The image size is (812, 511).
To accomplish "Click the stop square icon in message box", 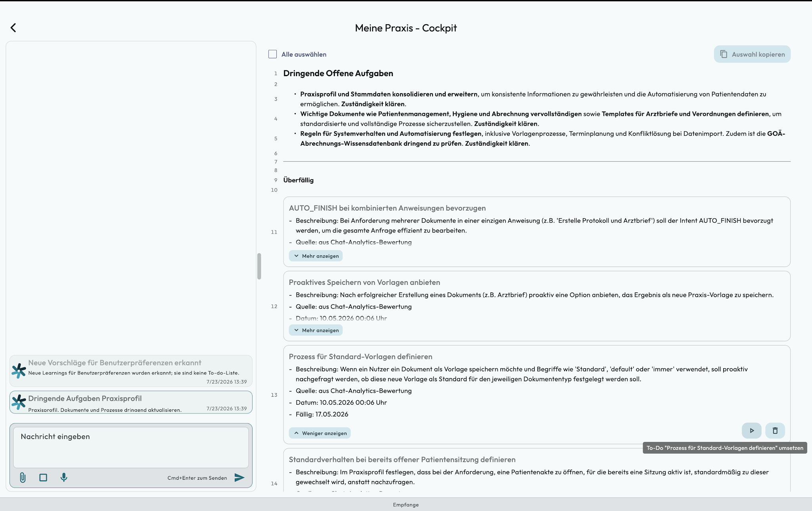I will click(43, 478).
